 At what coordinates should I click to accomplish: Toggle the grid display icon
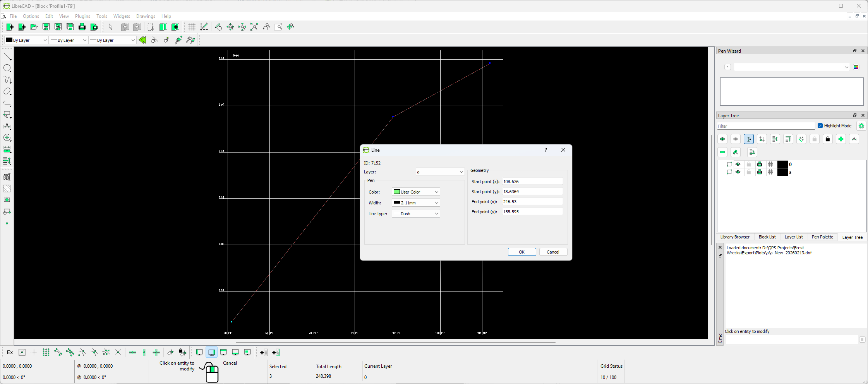point(192,27)
